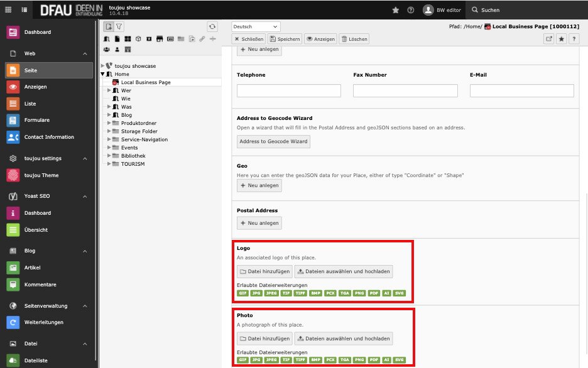588x368 pixels.
Task: Click the Schließen button
Action: pyautogui.click(x=249, y=39)
